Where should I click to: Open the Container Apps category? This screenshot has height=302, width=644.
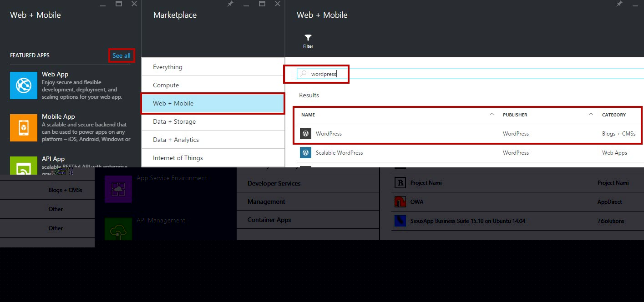308,220
